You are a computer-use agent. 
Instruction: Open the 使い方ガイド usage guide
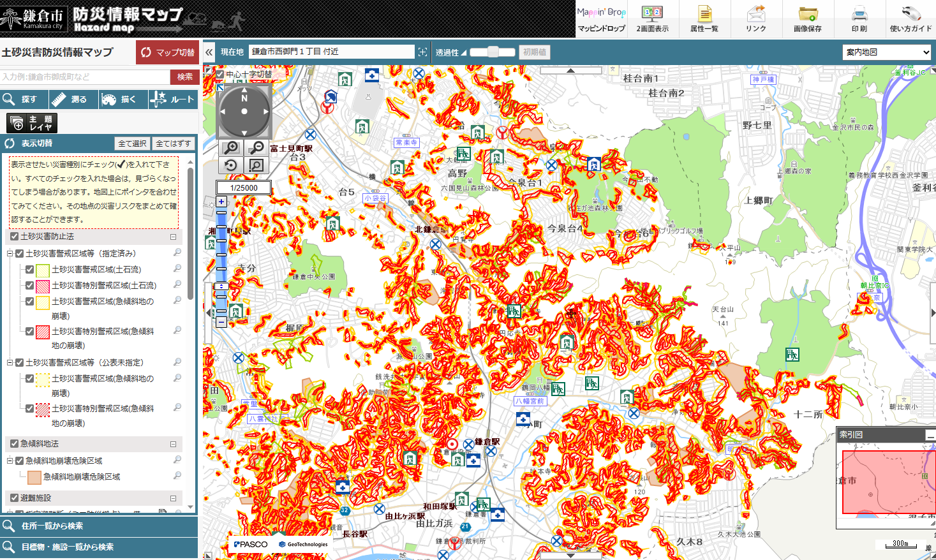coord(910,19)
